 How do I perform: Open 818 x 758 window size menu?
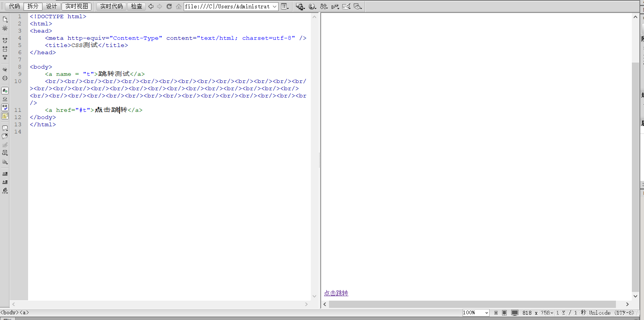click(x=538, y=313)
